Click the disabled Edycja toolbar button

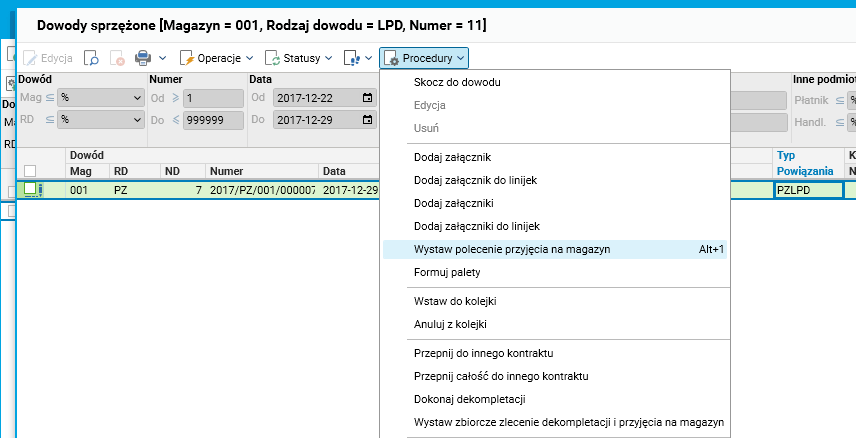48,58
